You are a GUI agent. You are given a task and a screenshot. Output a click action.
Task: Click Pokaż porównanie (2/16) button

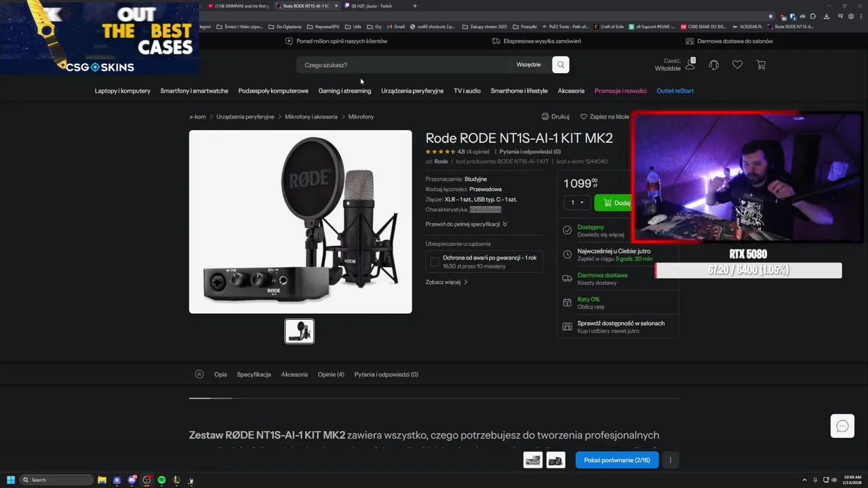pos(617,460)
